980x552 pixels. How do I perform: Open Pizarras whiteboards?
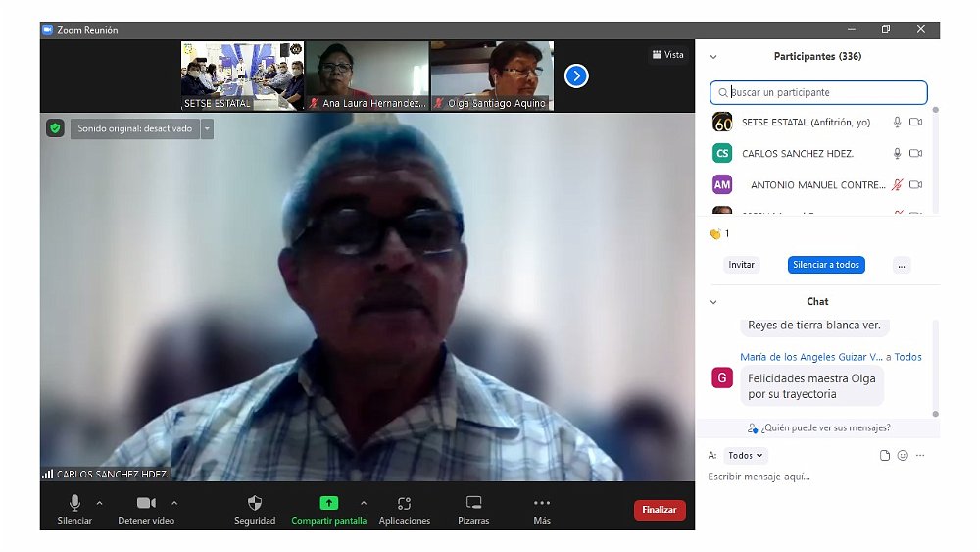[x=473, y=503]
